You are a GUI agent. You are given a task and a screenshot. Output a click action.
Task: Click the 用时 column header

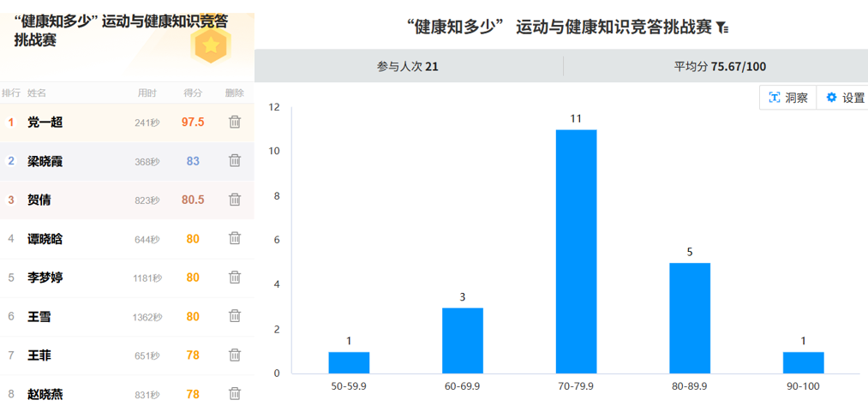pos(147,93)
